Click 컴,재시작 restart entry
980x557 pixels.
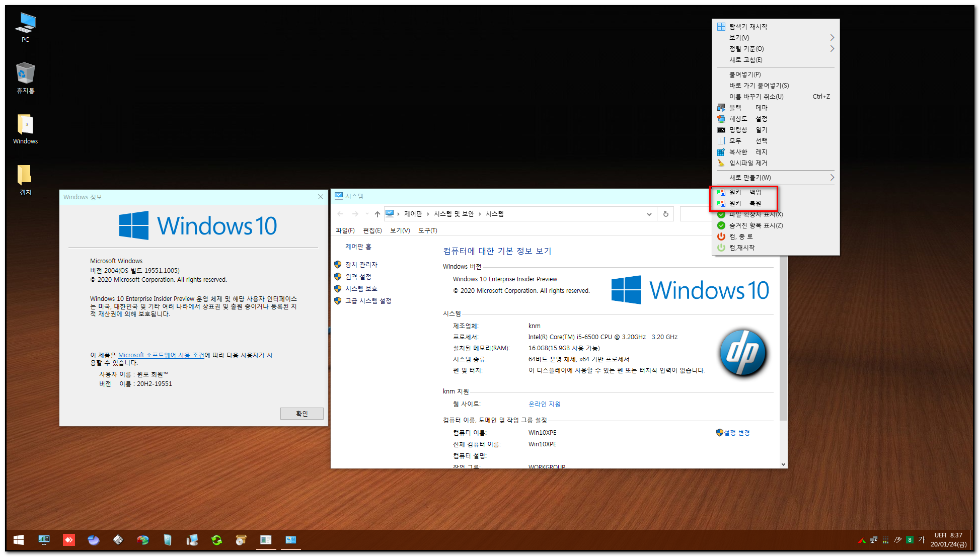[x=776, y=248]
